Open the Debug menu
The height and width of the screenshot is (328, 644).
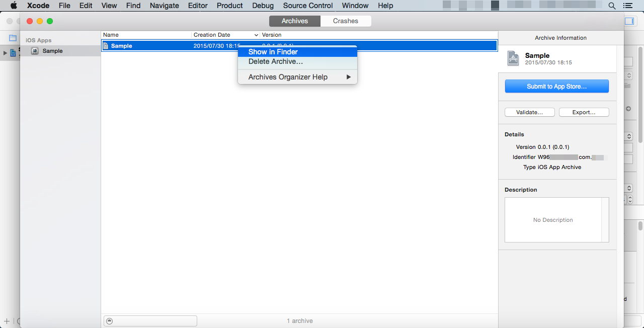(x=263, y=6)
